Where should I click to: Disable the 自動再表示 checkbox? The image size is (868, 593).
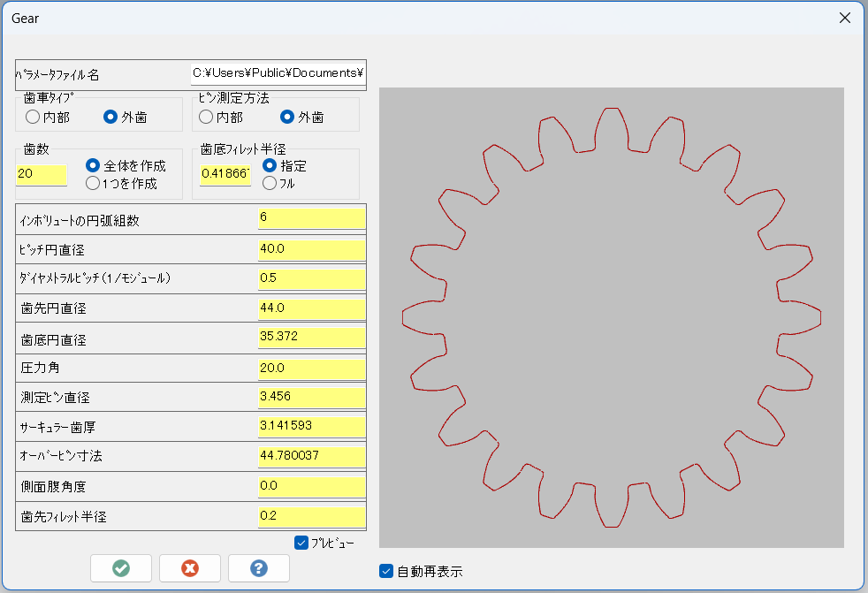pos(385,571)
